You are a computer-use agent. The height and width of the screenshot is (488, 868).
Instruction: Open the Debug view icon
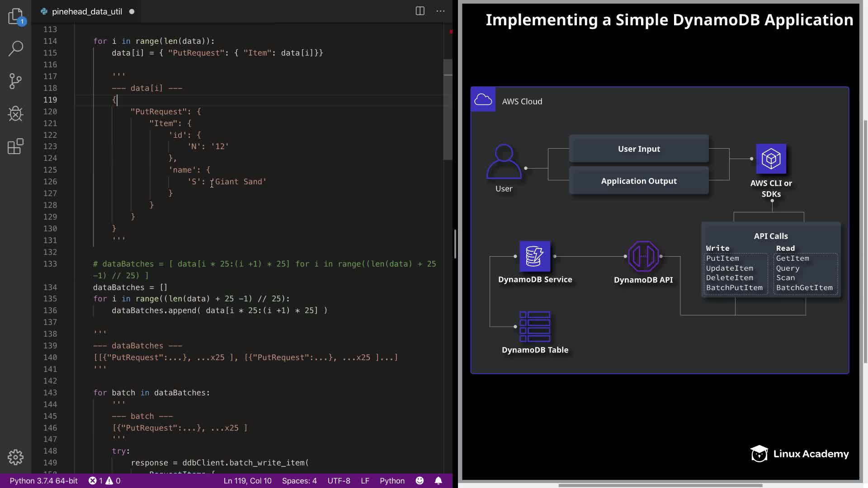click(x=15, y=113)
